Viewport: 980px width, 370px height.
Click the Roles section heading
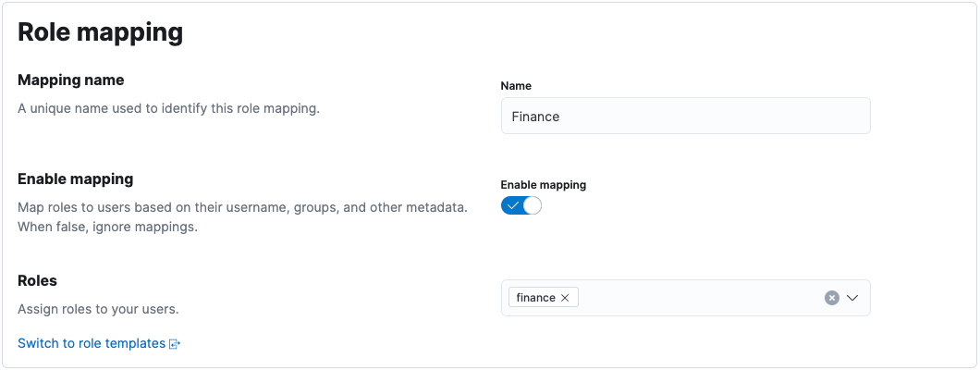pyautogui.click(x=38, y=280)
